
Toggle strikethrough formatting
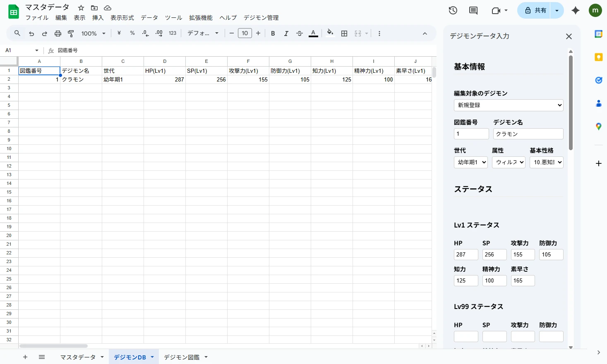(x=300, y=34)
